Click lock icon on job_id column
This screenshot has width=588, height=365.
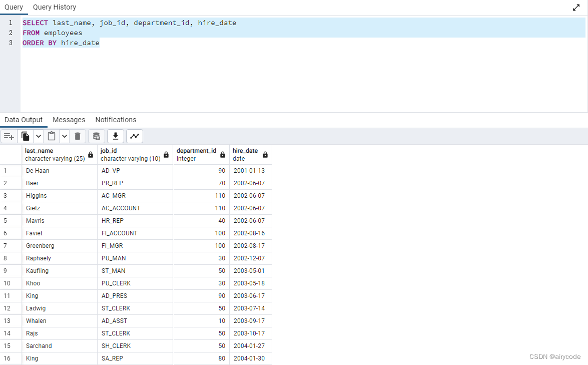pyautogui.click(x=166, y=155)
